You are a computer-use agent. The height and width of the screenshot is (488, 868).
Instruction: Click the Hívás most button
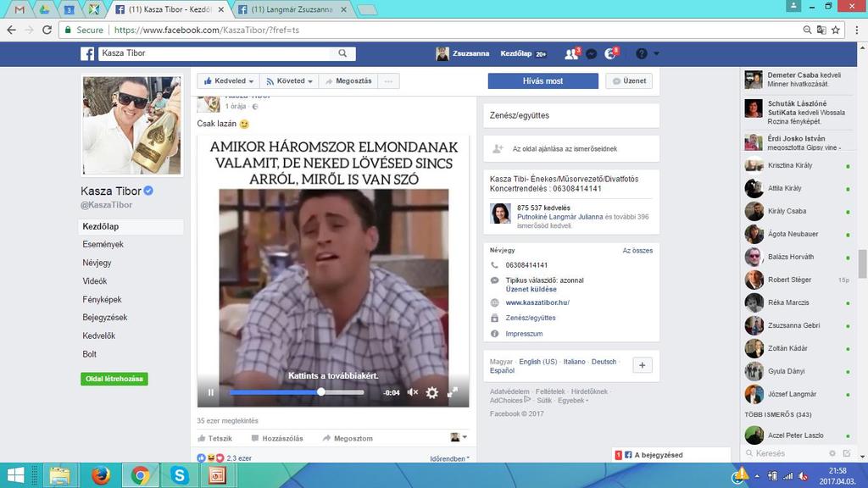point(542,80)
